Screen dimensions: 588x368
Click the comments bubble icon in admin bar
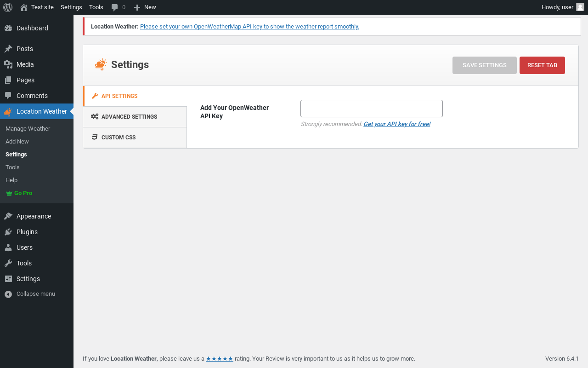115,7
